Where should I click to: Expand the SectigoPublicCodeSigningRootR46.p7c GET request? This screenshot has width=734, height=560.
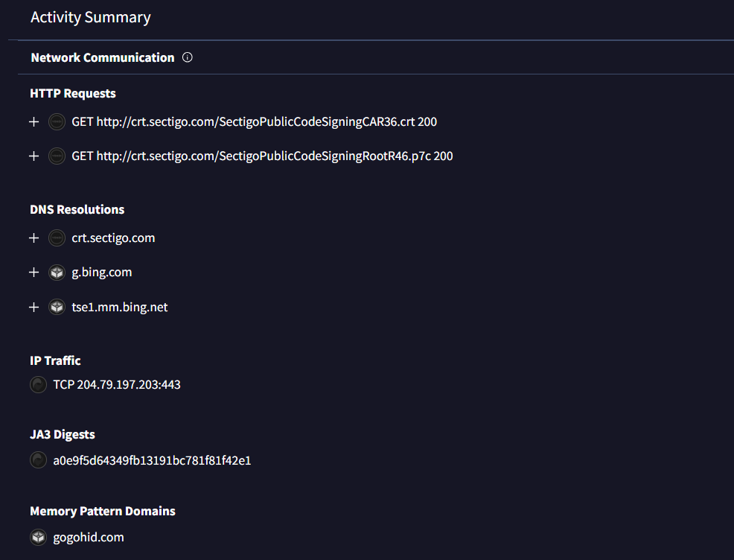pos(33,156)
